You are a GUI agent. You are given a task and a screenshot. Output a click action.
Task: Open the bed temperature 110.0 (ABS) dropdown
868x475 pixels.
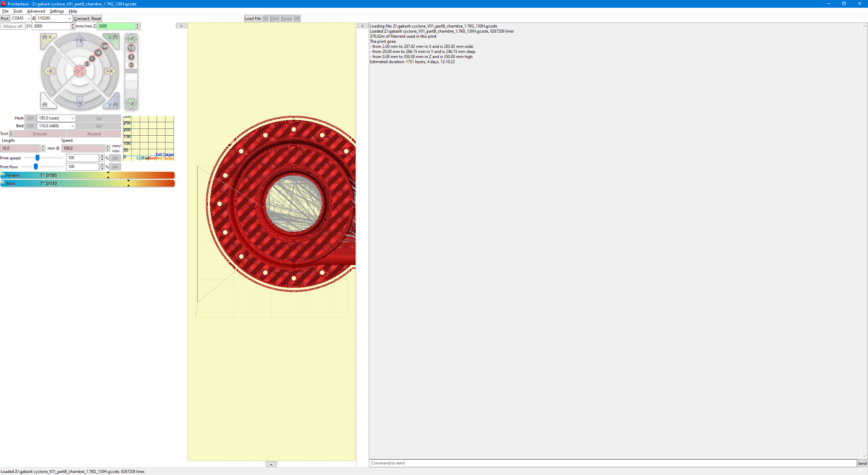pyautogui.click(x=56, y=126)
